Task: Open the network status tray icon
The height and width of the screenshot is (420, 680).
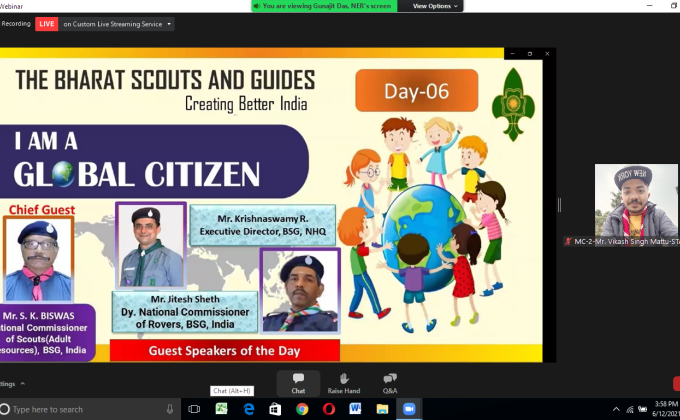Action: tap(630, 409)
